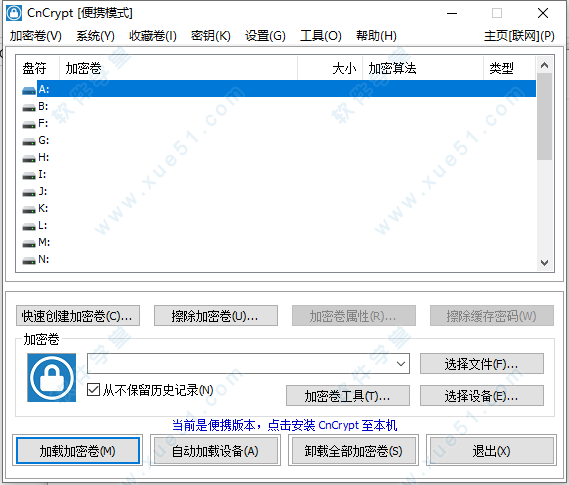569x485 pixels.
Task: Select the A: drive icon
Action: (x=29, y=90)
